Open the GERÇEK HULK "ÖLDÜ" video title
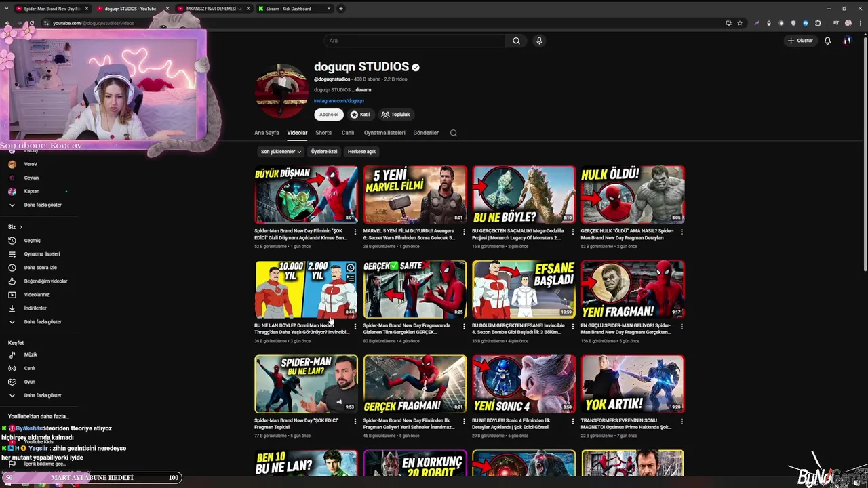 pyautogui.click(x=627, y=234)
